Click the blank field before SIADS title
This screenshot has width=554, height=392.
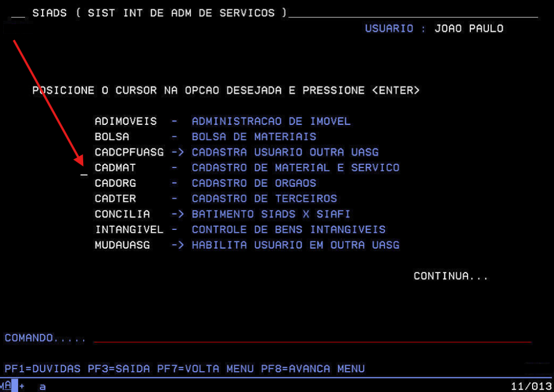(x=18, y=14)
